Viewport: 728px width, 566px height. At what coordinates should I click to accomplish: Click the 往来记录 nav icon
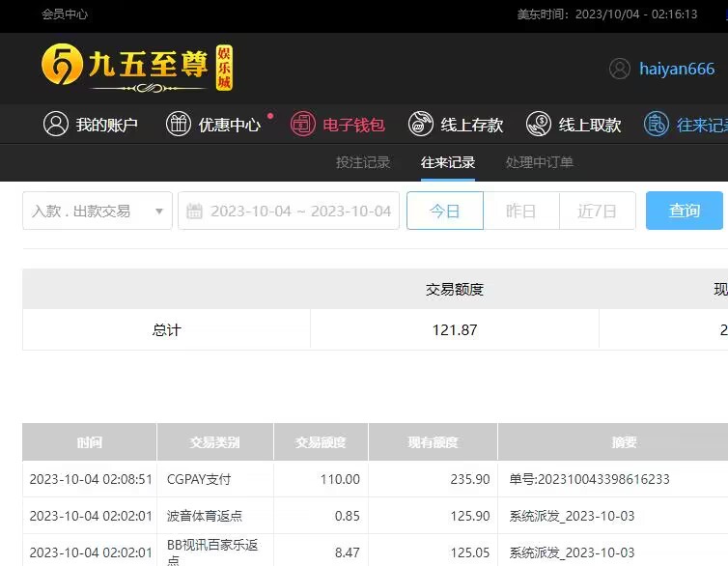657,125
